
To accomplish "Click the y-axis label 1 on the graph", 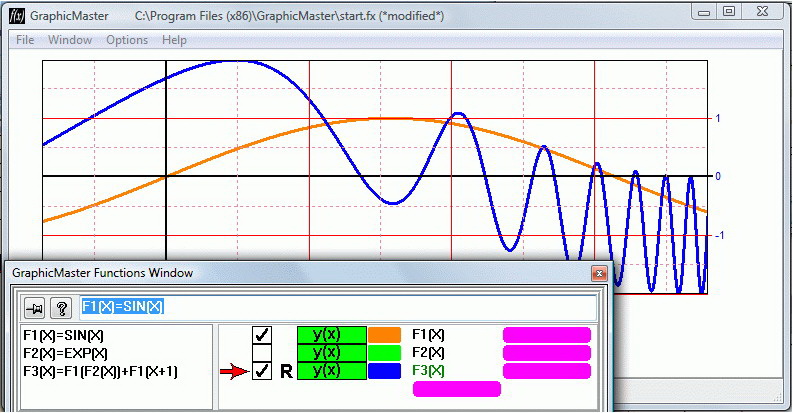I will coord(718,118).
